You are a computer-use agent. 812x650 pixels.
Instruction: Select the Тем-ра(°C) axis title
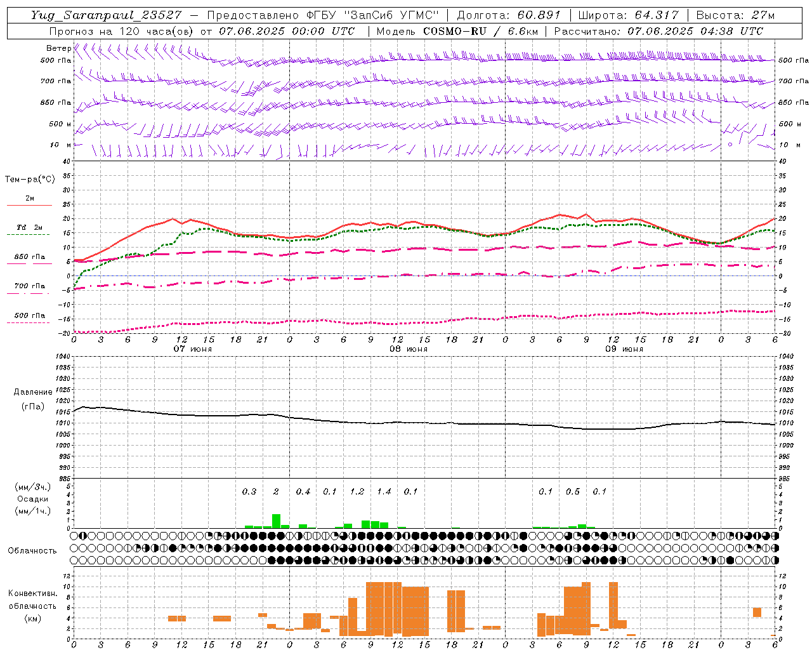(30, 180)
